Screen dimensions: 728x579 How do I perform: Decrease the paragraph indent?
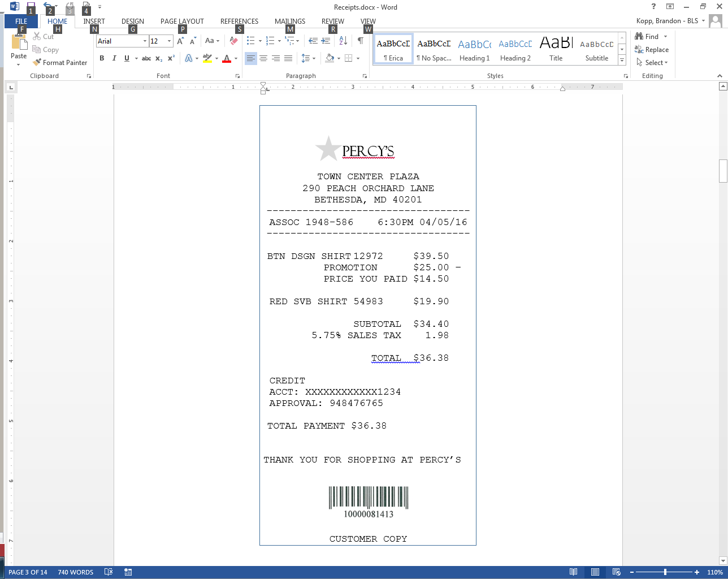click(x=313, y=41)
